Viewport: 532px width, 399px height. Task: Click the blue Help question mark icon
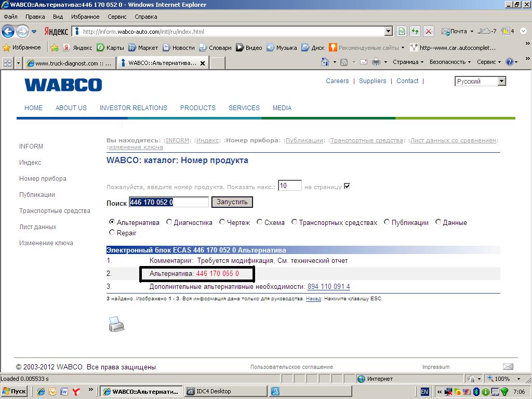(509, 62)
